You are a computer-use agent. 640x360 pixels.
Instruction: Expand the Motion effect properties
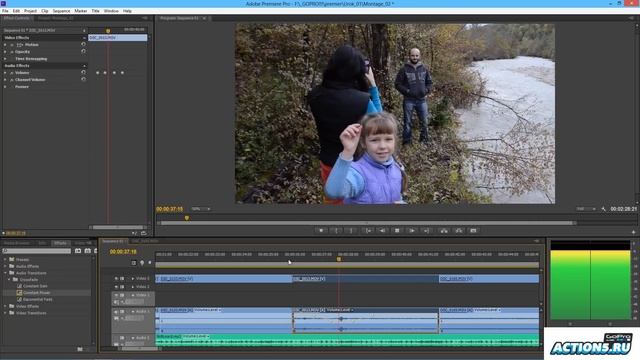point(5,44)
